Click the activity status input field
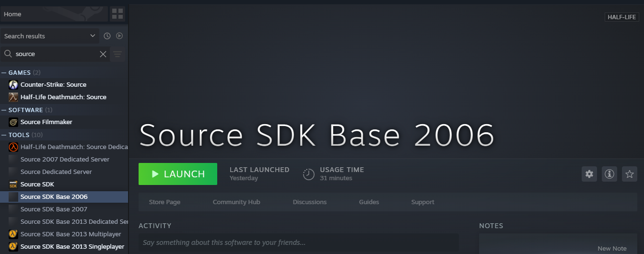 (x=299, y=243)
